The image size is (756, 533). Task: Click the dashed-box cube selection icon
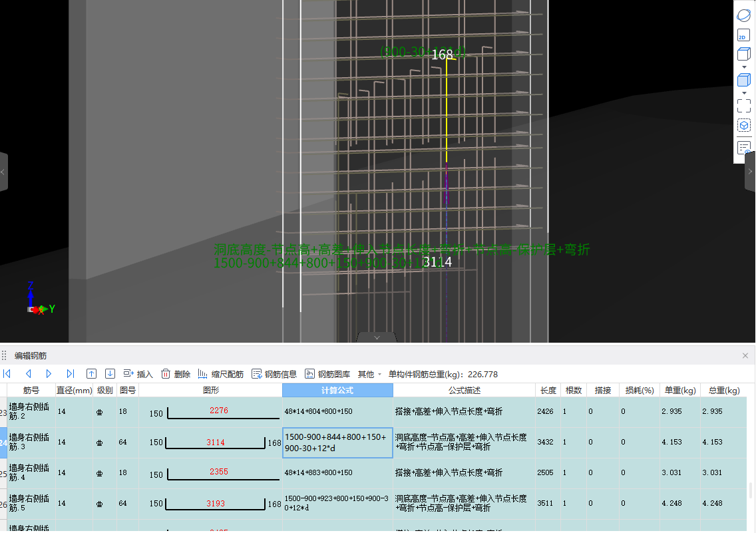click(x=744, y=126)
